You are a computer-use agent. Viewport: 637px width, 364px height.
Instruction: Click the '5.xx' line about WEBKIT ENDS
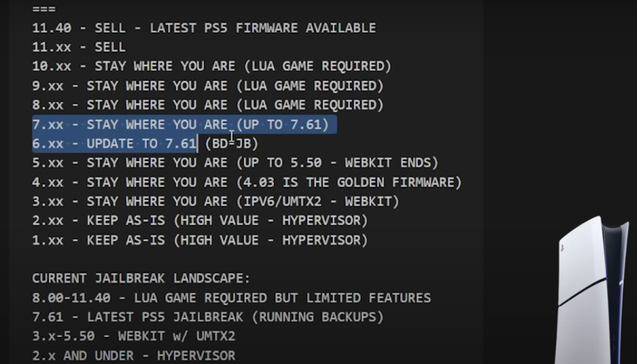click(235, 163)
